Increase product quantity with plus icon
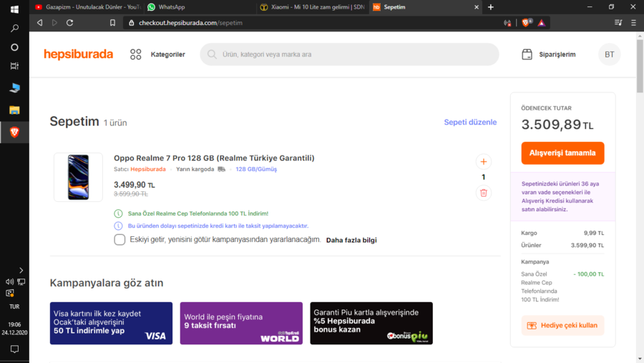 pos(484,162)
